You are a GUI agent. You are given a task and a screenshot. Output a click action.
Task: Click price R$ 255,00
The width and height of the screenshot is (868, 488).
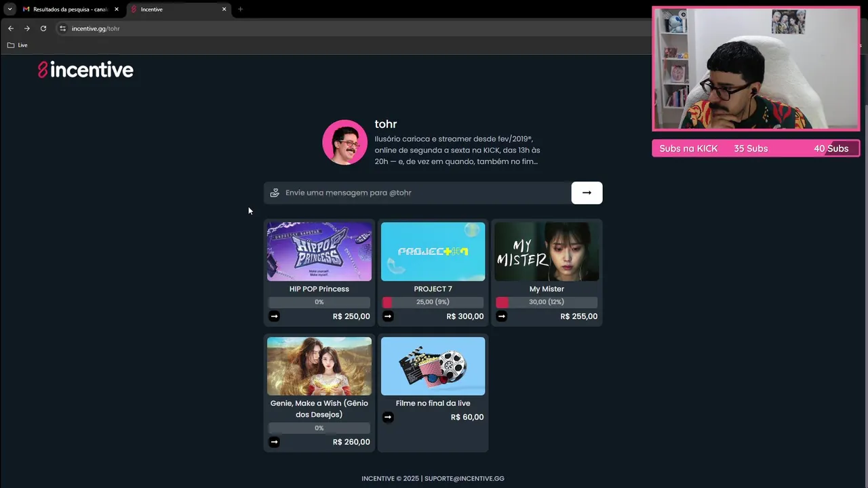click(579, 317)
